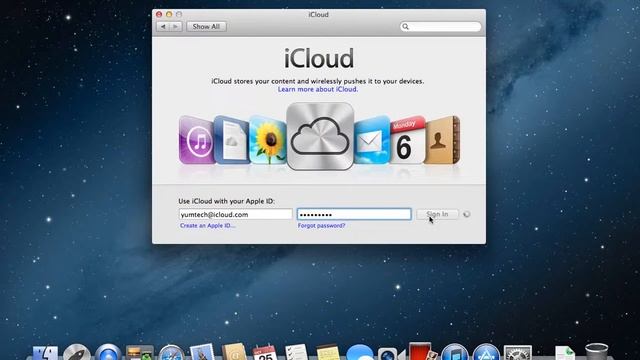Launch Safari compass icon in the Dock
Image resolution: width=640 pixels, height=360 pixels.
[171, 353]
